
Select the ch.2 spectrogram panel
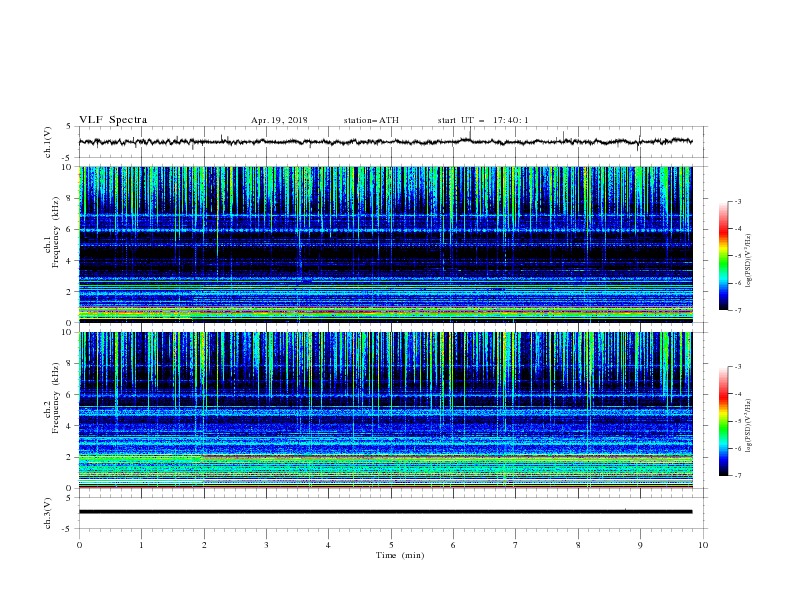point(386,410)
